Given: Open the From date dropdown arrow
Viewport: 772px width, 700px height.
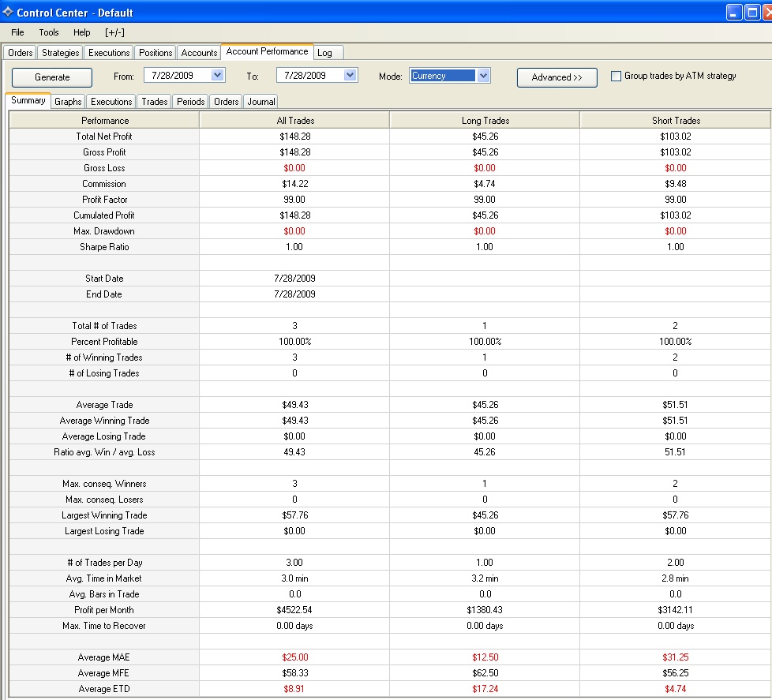Looking at the screenshot, I should tap(217, 75).
